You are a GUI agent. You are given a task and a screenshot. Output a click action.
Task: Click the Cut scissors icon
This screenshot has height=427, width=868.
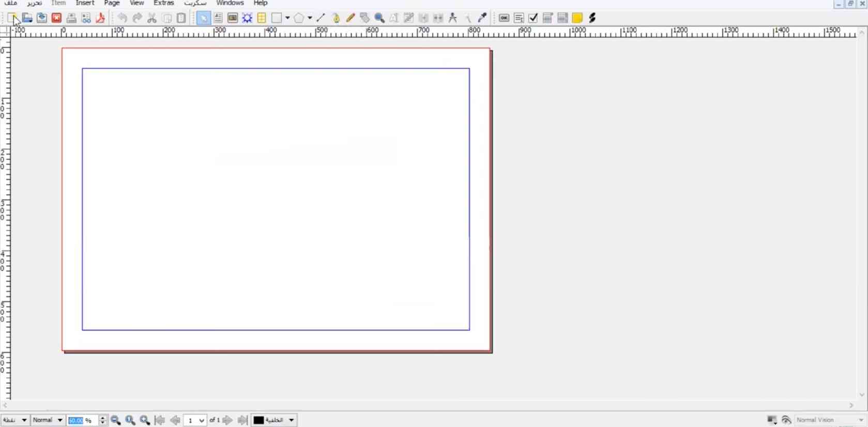tap(152, 18)
